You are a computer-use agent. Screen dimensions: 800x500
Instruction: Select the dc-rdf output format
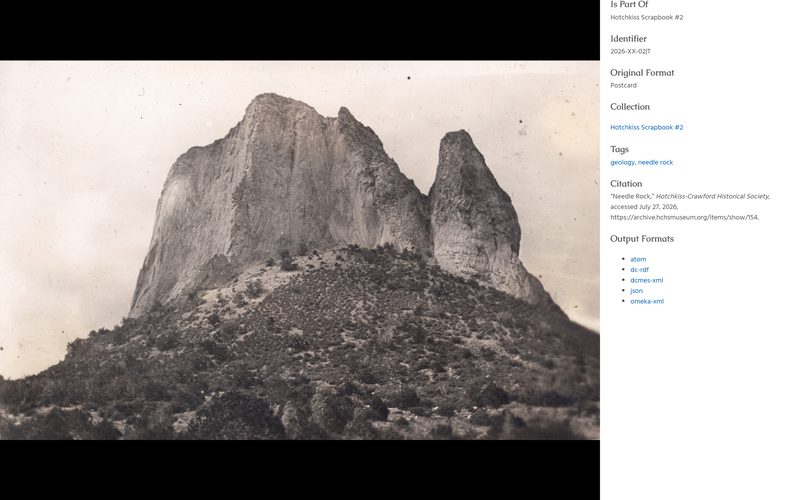click(639, 269)
